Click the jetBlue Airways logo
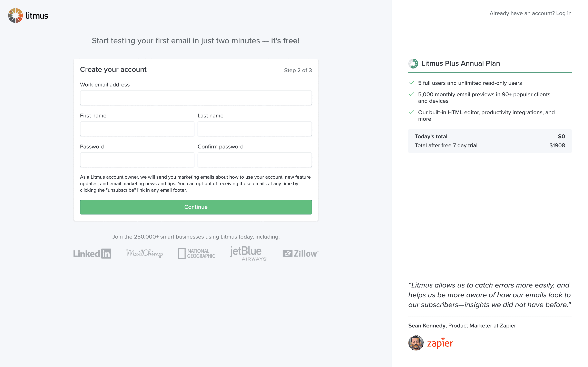This screenshot has height=367, width=588. [x=248, y=253]
